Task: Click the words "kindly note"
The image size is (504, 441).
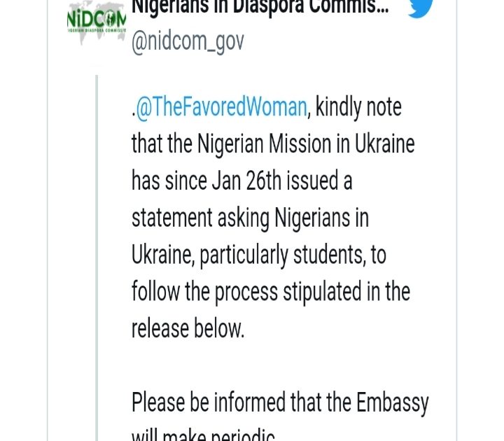Action: pyautogui.click(x=358, y=107)
